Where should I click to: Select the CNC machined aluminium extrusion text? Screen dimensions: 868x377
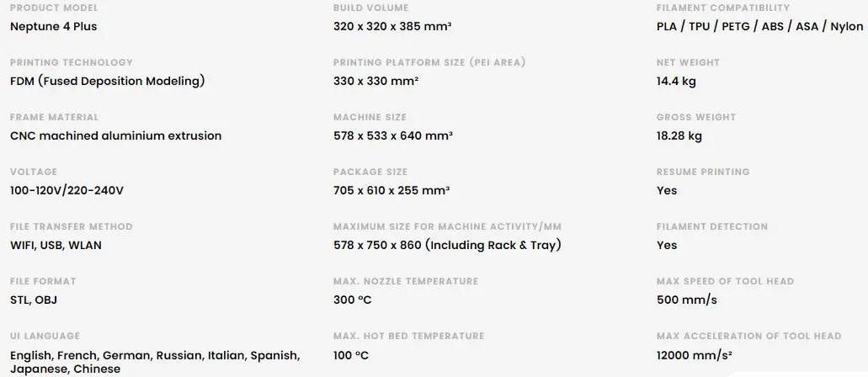coord(115,135)
